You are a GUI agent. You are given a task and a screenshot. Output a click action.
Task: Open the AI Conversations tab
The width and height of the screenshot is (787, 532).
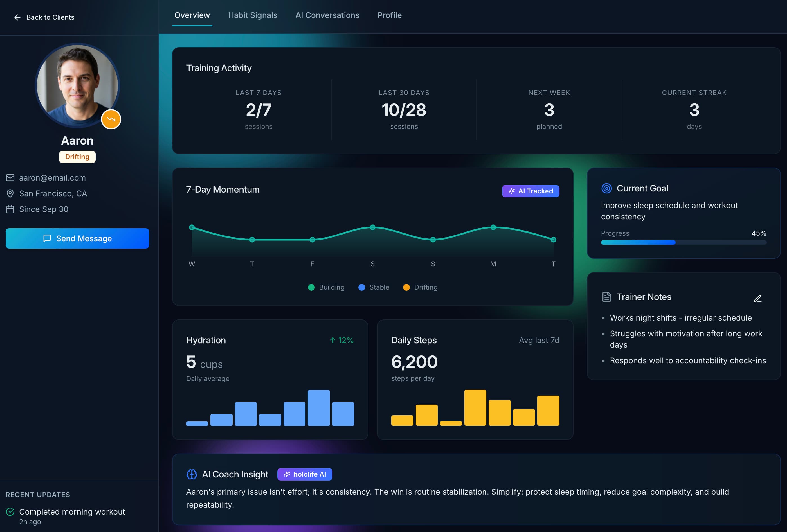coord(327,15)
